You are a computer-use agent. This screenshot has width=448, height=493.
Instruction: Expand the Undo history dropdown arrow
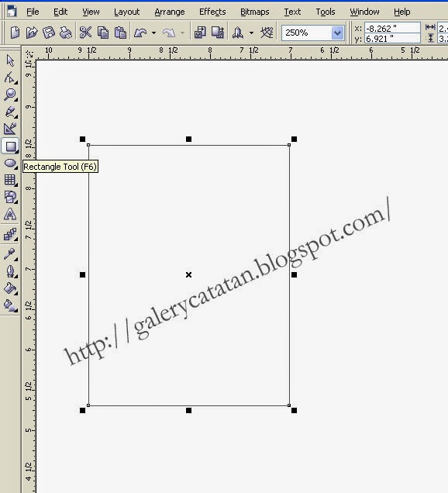click(x=153, y=33)
